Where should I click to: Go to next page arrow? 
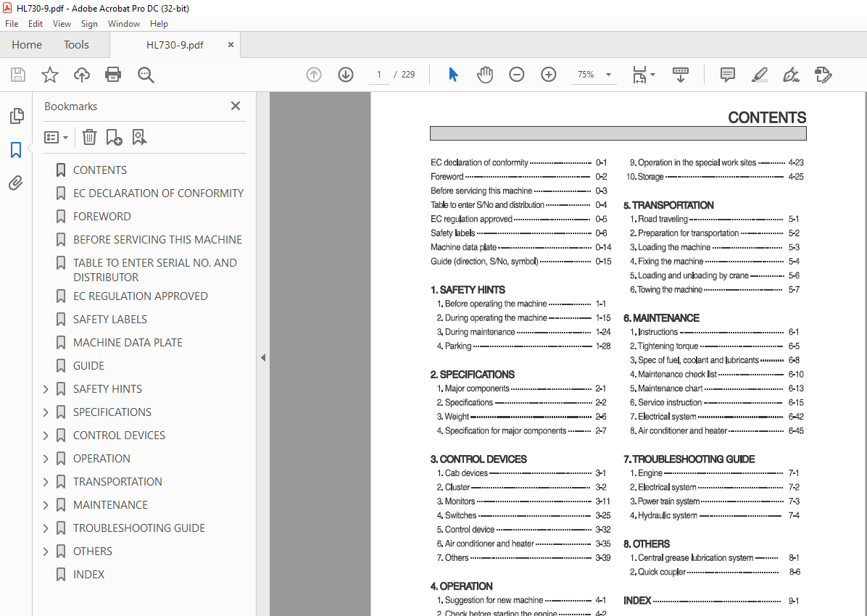pos(346,75)
